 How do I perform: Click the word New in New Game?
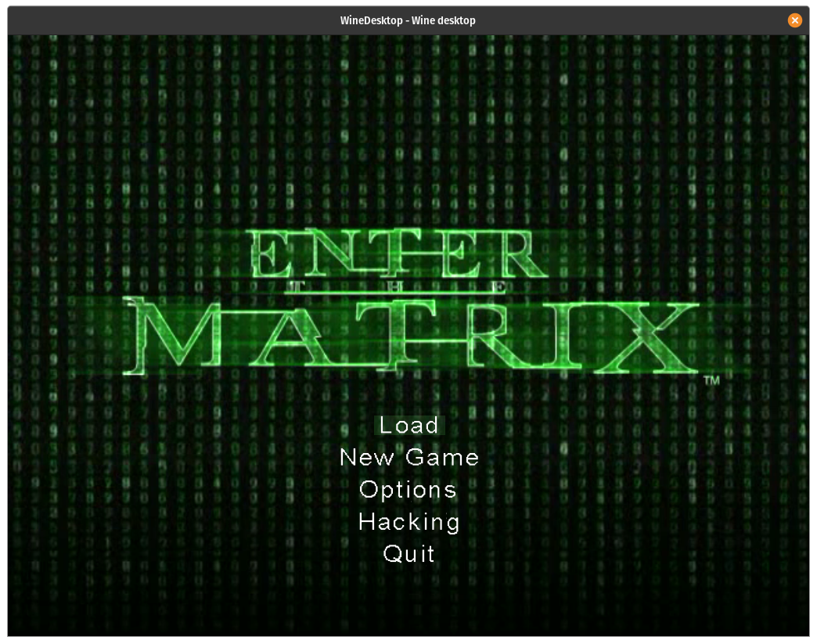(x=366, y=458)
